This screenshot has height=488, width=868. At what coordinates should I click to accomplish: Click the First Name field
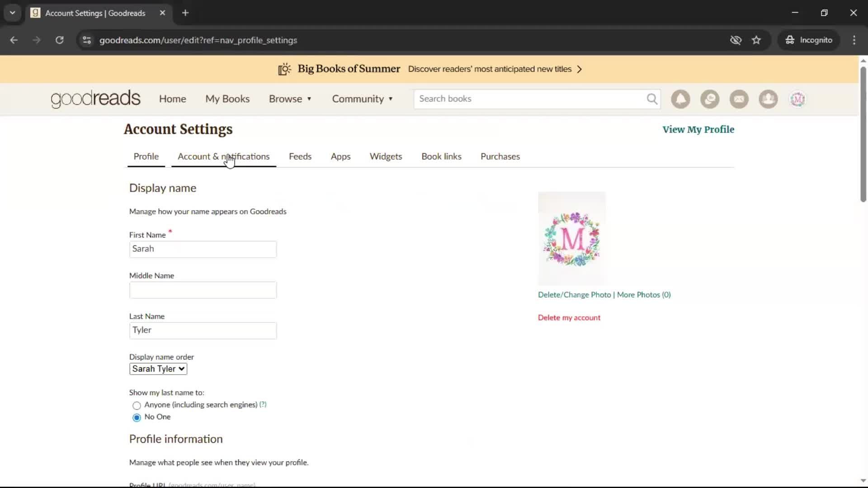pyautogui.click(x=203, y=249)
